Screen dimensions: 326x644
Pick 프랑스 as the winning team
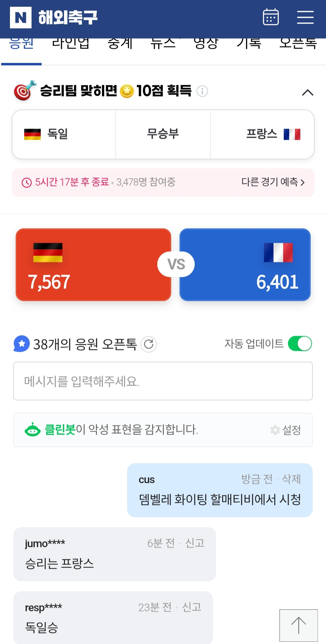[x=262, y=134]
